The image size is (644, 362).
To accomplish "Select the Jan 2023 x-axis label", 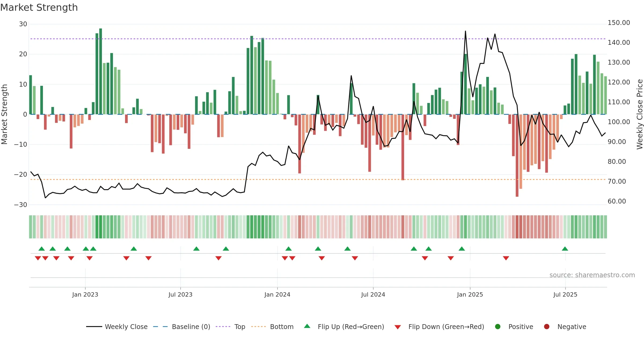I will [x=85, y=295].
